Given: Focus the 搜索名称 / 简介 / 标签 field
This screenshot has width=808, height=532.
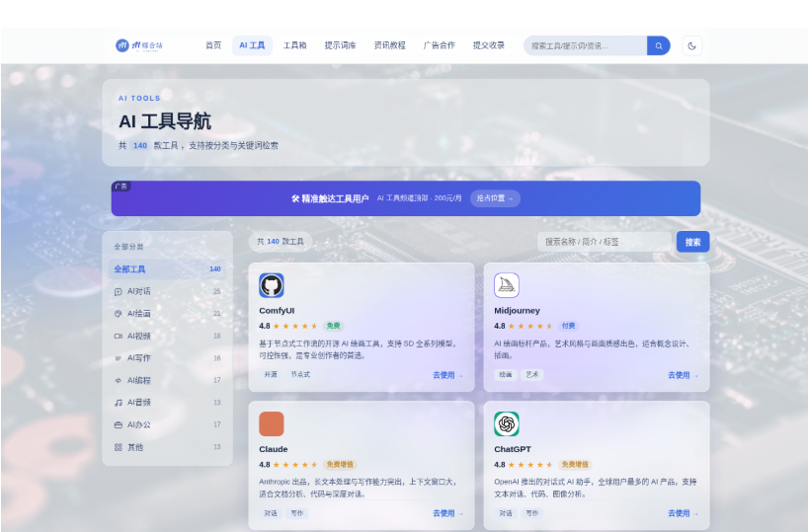Looking at the screenshot, I should pos(604,242).
